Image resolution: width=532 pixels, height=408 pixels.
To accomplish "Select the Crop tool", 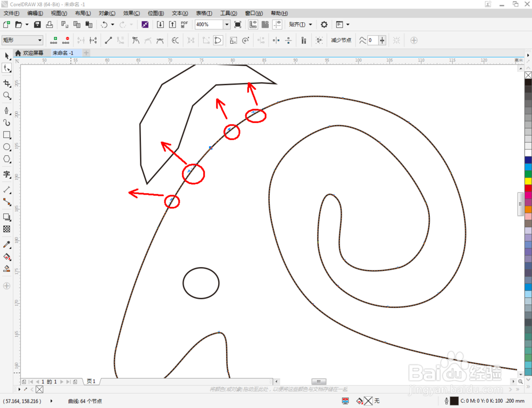I will click(x=7, y=83).
